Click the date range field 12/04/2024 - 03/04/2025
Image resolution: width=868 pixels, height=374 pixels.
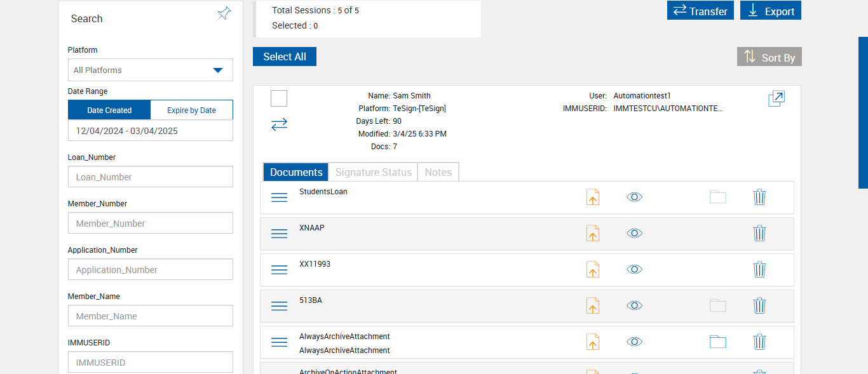pos(151,131)
